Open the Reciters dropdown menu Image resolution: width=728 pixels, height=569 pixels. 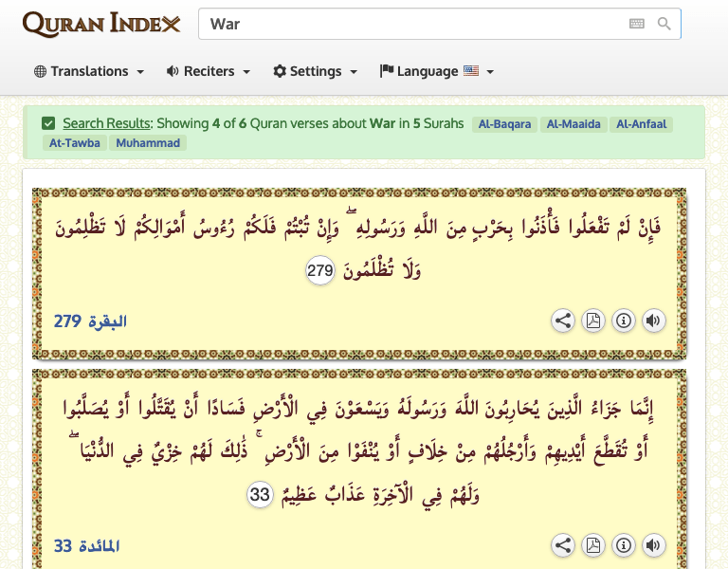click(209, 71)
